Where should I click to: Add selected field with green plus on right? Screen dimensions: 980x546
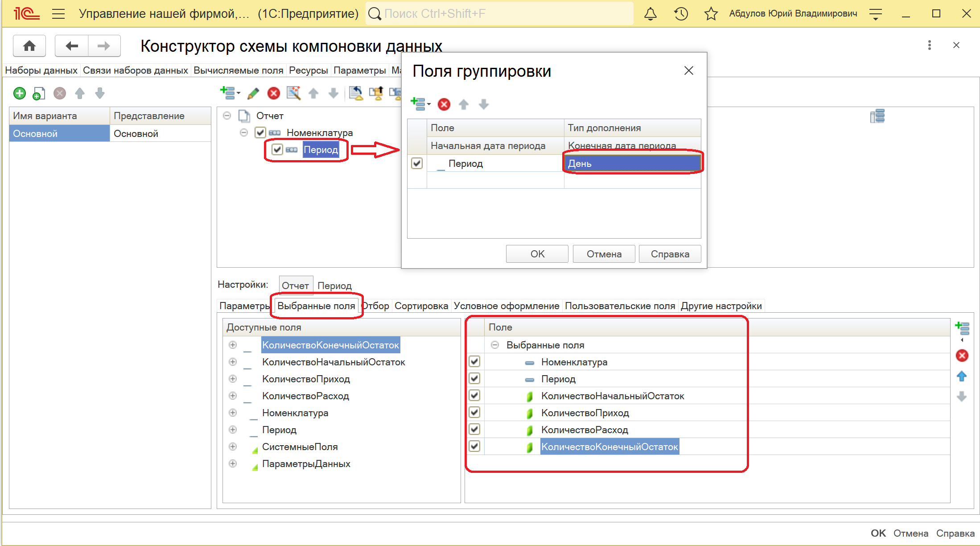tap(962, 329)
